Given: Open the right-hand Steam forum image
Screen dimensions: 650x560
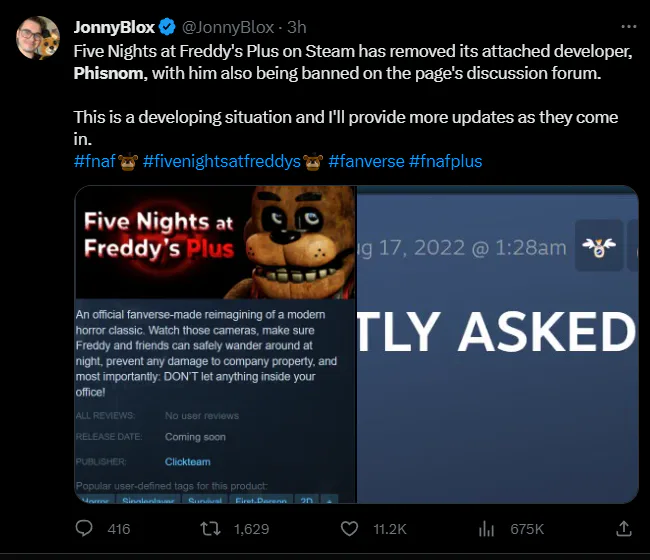Looking at the screenshot, I should pos(497,344).
